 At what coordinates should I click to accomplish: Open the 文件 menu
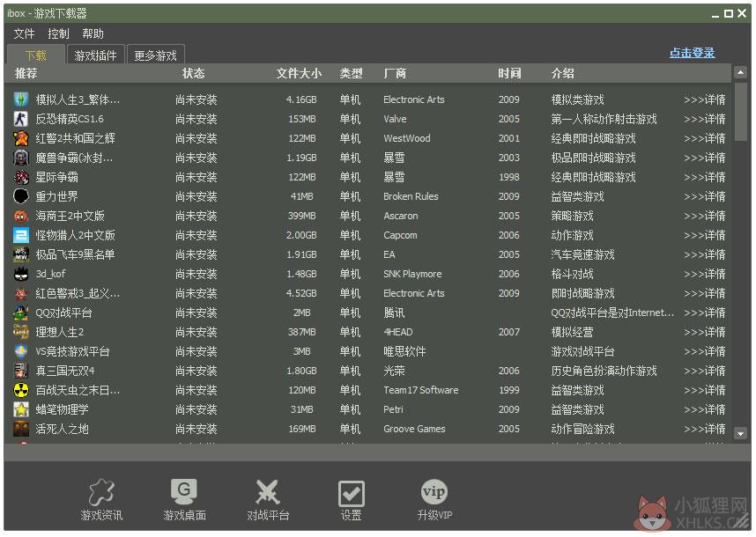(24, 33)
